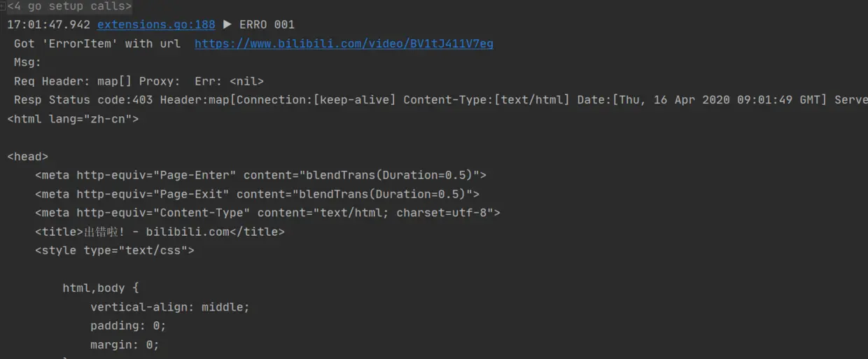Click the 'vertical-align: middle;' line

pos(170,307)
